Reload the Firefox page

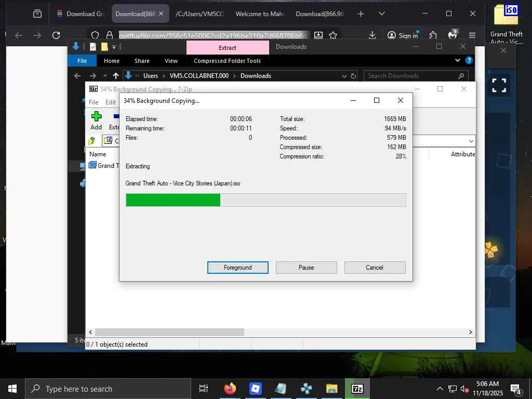[56, 35]
